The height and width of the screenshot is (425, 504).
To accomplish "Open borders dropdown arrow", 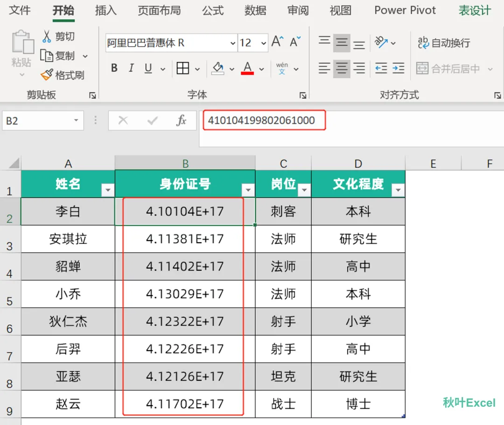I will (x=197, y=69).
